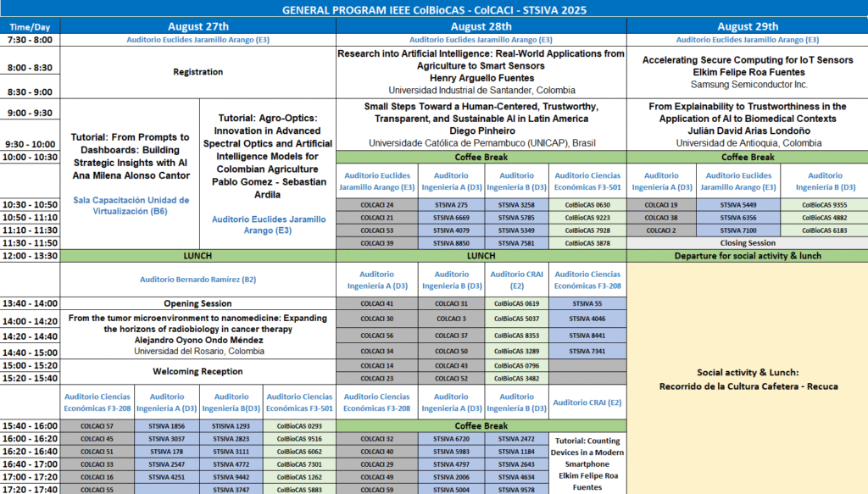
Task: Click the STSIVA 9578 paper cell
Action: [x=516, y=490]
